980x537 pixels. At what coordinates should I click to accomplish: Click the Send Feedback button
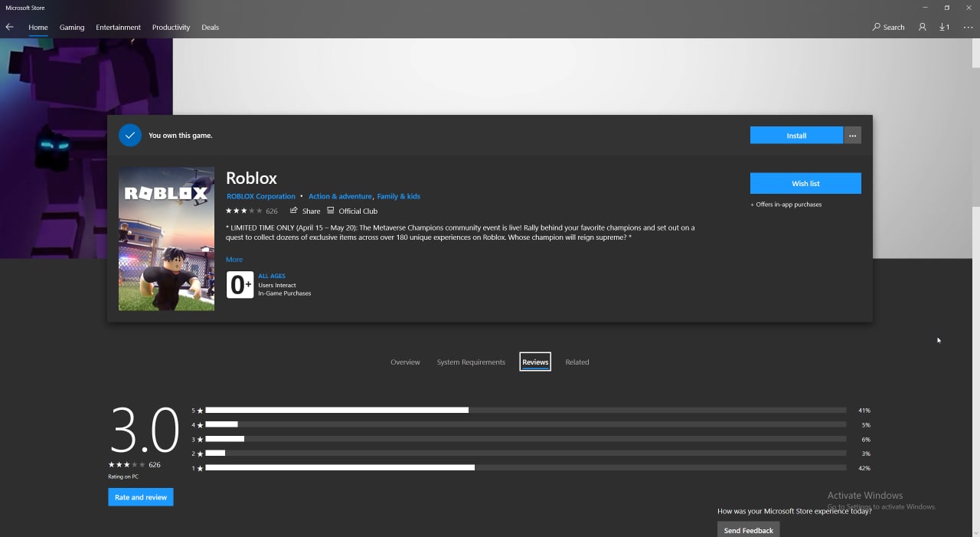749,529
